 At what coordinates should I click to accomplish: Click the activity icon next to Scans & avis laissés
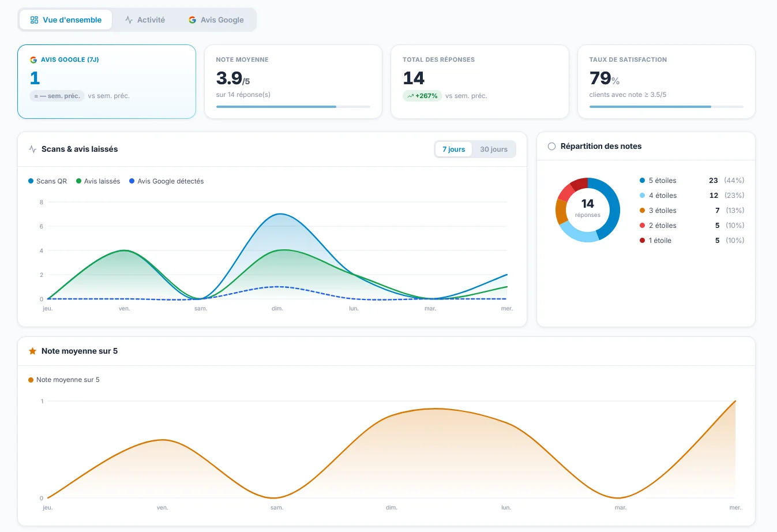point(33,149)
